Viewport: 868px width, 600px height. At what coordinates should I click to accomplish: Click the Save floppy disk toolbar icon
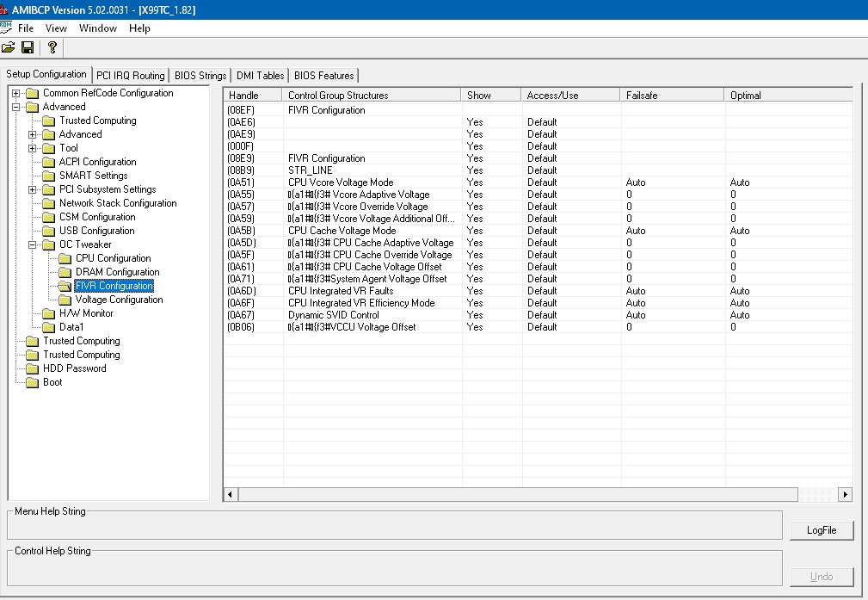coord(28,47)
